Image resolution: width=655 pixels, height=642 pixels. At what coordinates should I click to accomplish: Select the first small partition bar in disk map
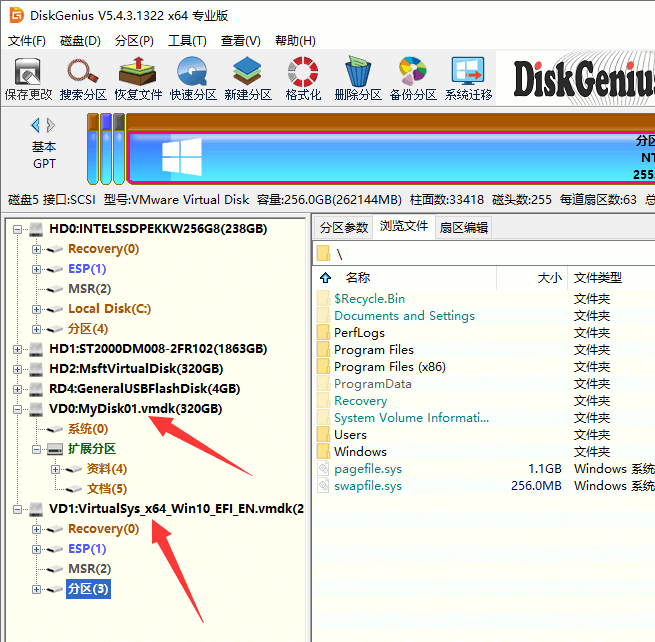(93, 149)
